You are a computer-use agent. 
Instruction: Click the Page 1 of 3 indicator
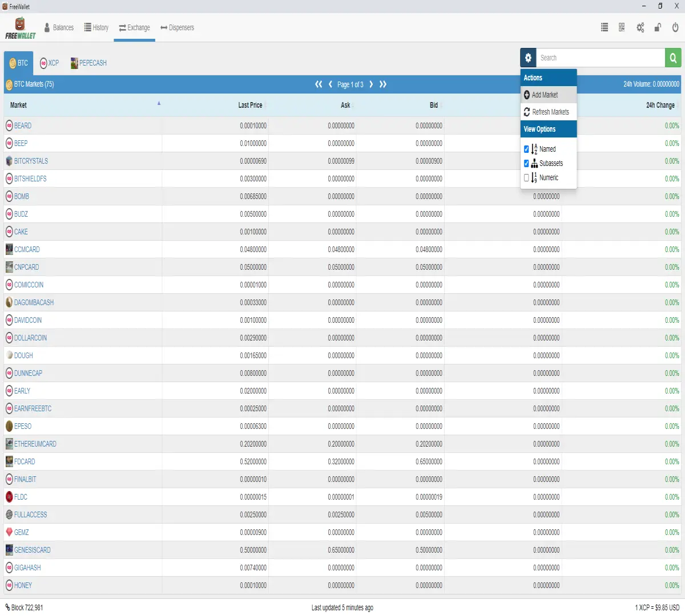coord(350,84)
